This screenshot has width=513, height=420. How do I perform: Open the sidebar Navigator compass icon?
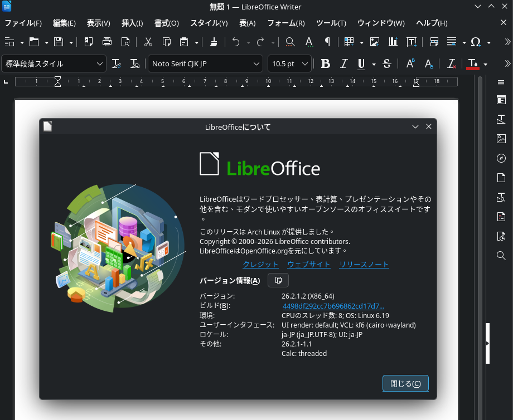501,158
